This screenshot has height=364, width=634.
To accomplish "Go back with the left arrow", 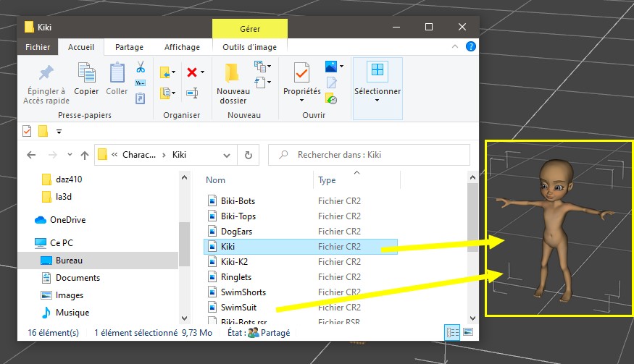I will pos(31,155).
